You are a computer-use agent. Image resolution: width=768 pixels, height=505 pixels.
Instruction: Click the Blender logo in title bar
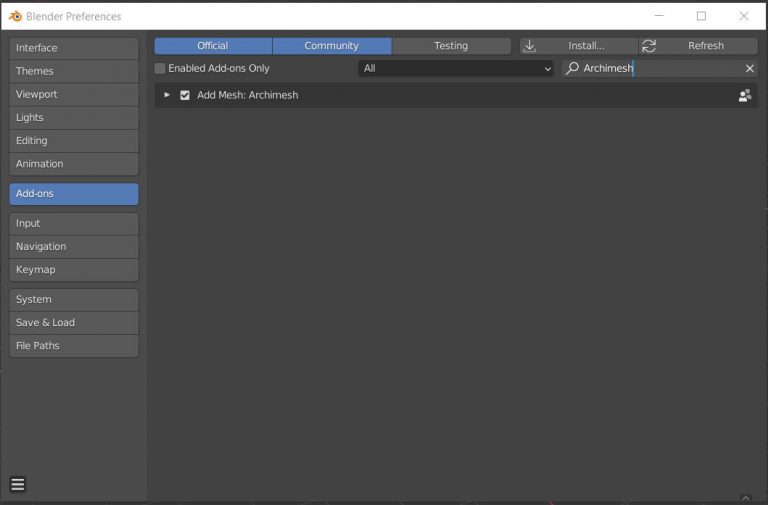15,16
